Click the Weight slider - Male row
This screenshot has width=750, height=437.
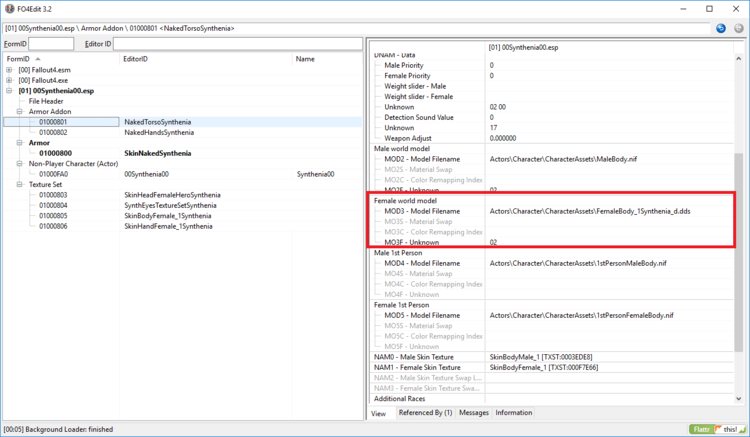click(x=552, y=87)
